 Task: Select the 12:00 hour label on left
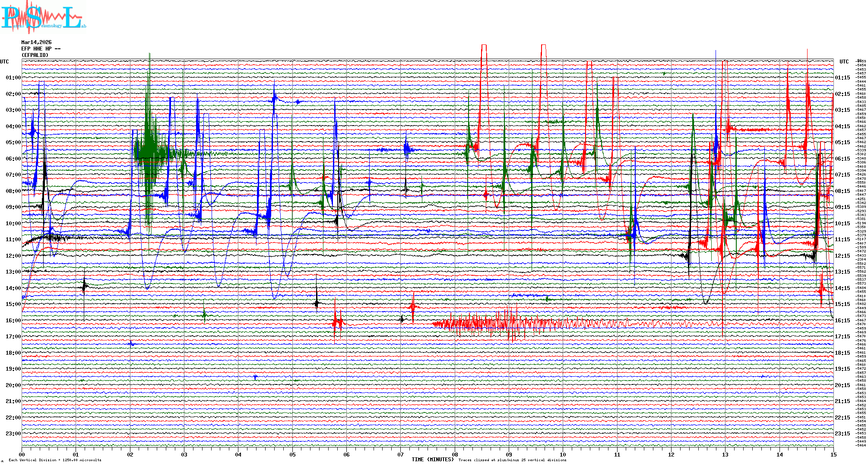pos(13,256)
